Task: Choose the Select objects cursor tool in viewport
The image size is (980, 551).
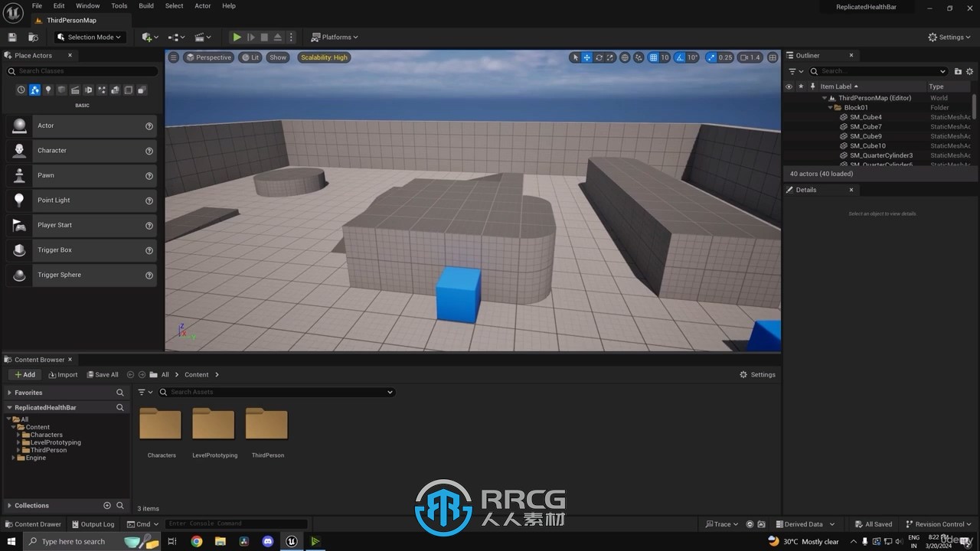Action: pyautogui.click(x=576, y=57)
